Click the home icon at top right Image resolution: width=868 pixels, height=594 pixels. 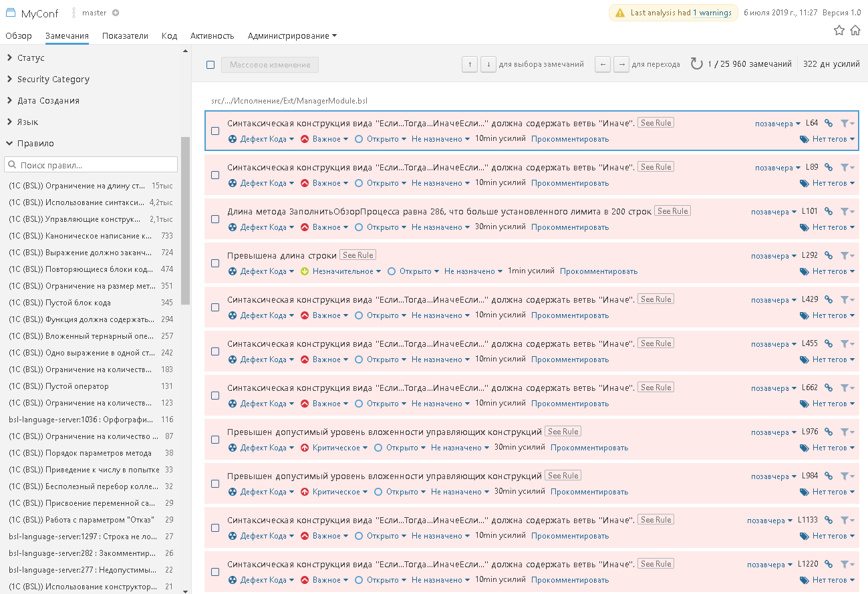click(855, 30)
